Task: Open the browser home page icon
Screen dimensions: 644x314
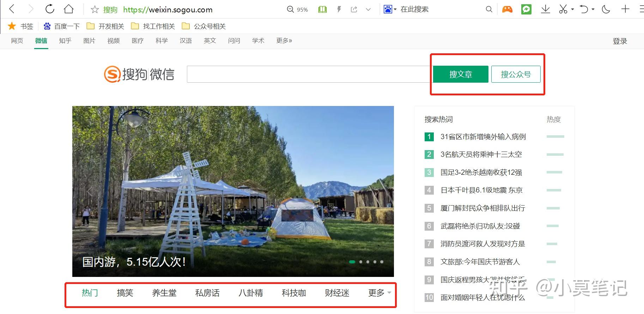Action: tap(69, 9)
